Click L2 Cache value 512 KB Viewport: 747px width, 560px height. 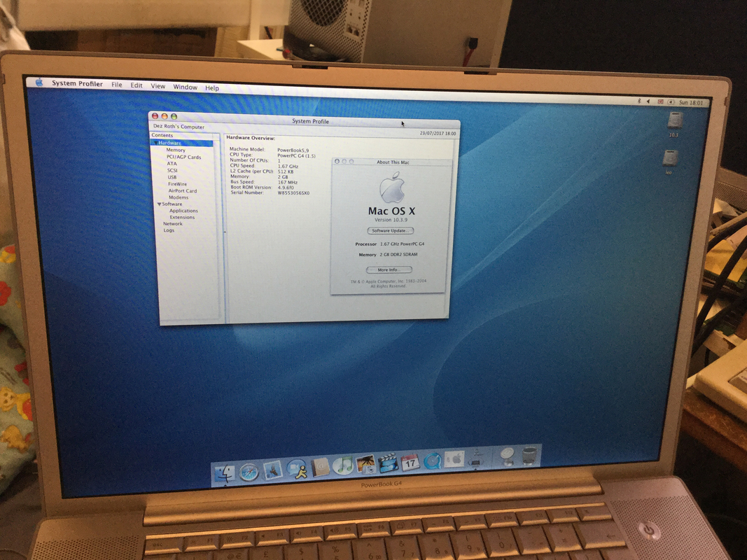tap(286, 171)
